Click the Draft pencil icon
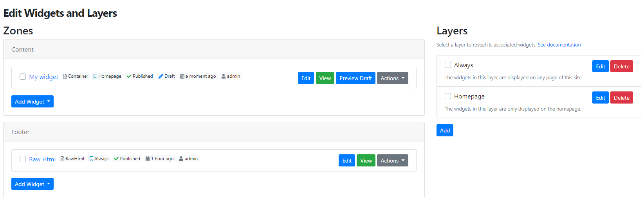The height and width of the screenshot is (202, 644). (x=161, y=76)
